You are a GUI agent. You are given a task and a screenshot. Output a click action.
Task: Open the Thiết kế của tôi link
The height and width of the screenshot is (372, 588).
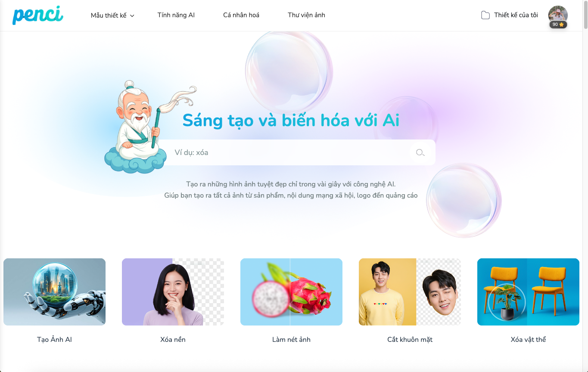[x=516, y=15]
